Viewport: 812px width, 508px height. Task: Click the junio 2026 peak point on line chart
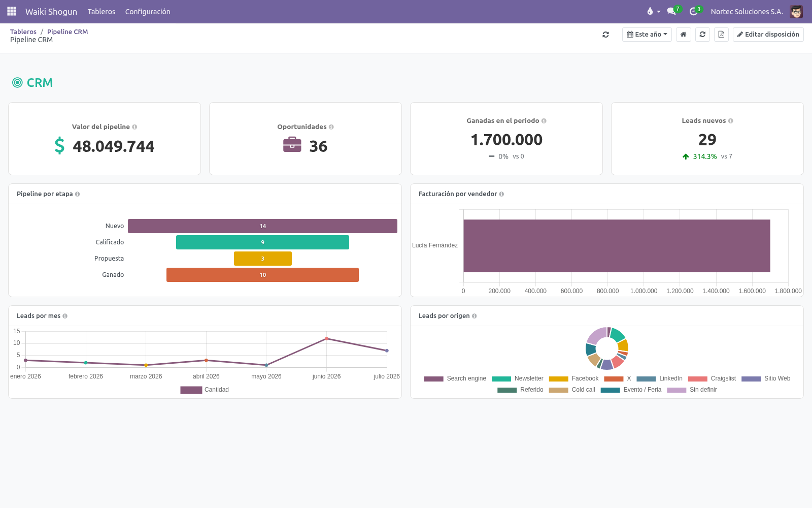tap(326, 338)
